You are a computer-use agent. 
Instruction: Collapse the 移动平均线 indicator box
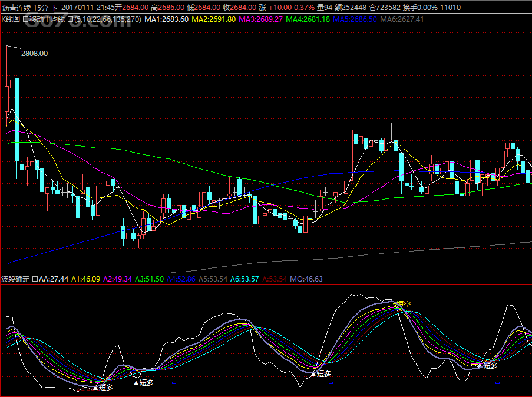(26, 19)
